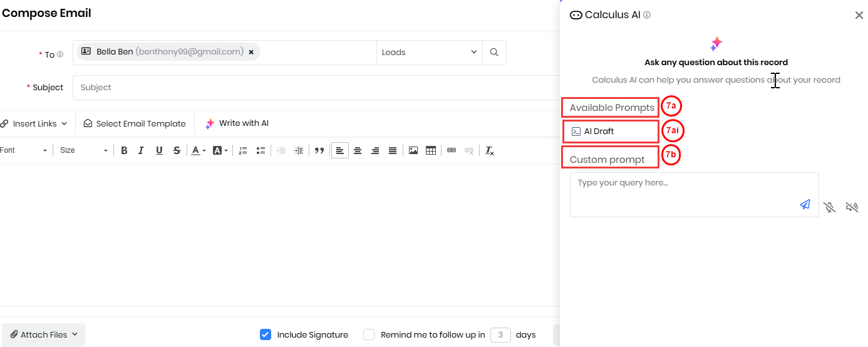This screenshot has width=868, height=347.
Task: Insert a table in the email body
Action: (430, 150)
